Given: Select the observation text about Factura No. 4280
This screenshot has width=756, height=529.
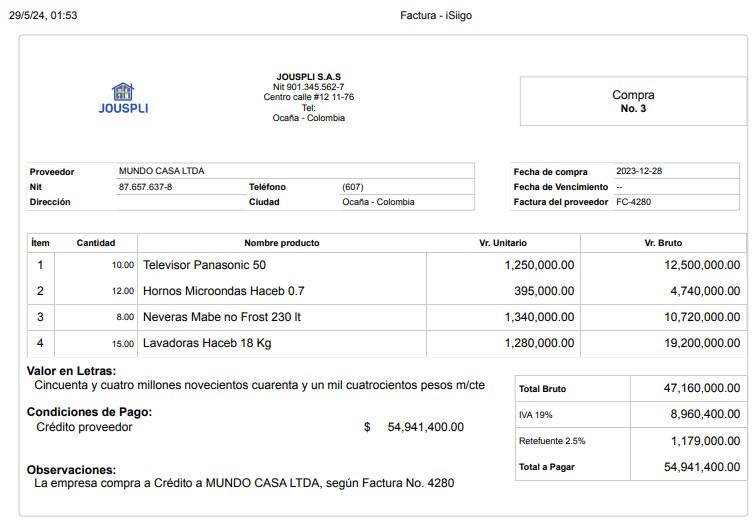Looking at the screenshot, I should pos(244,483).
